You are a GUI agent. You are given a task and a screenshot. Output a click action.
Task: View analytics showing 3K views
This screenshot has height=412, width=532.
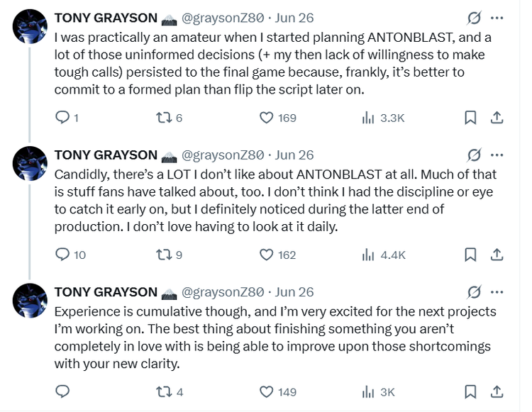click(368, 391)
